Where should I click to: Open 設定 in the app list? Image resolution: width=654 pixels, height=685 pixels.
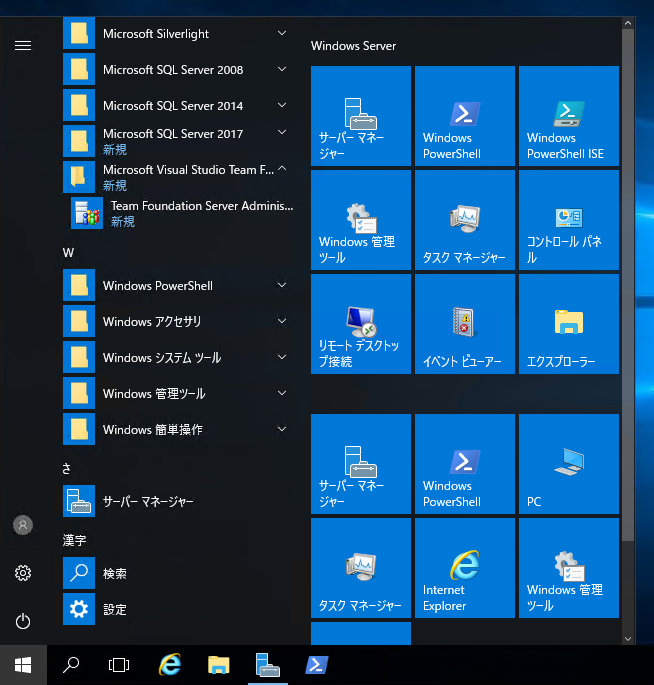tap(178, 609)
